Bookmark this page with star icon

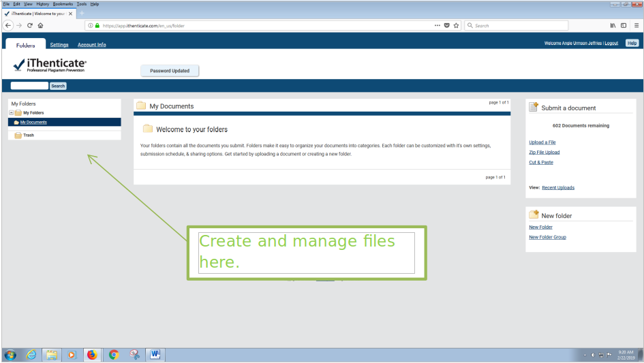coord(456,25)
